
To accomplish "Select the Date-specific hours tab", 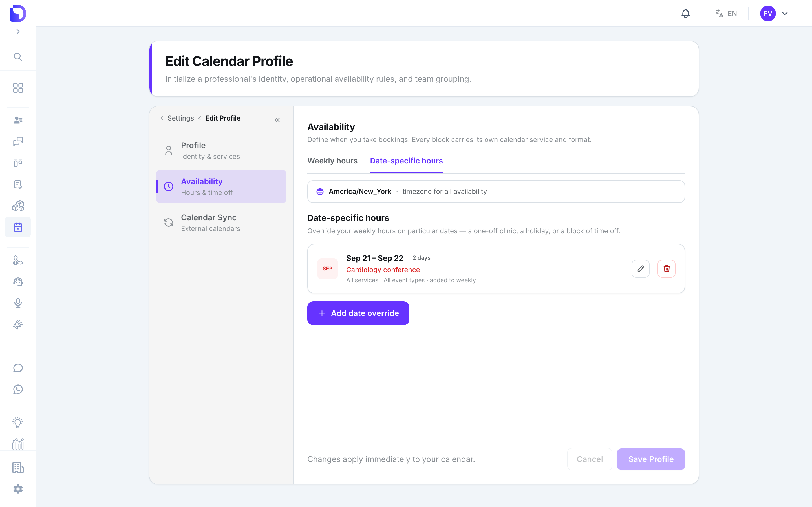I will click(x=406, y=161).
